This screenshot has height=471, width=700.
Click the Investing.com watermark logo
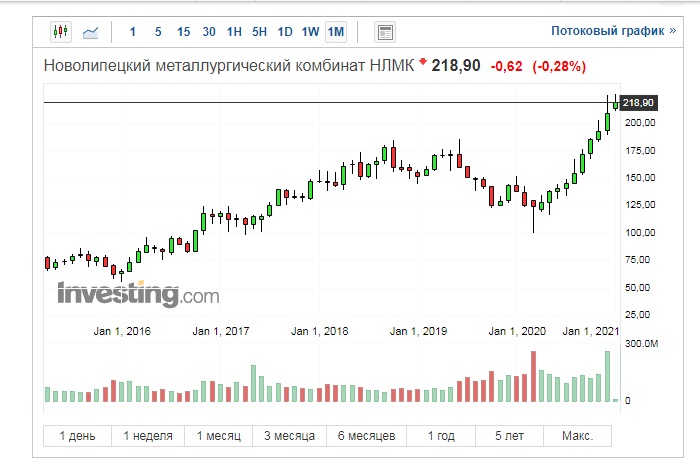click(x=138, y=295)
